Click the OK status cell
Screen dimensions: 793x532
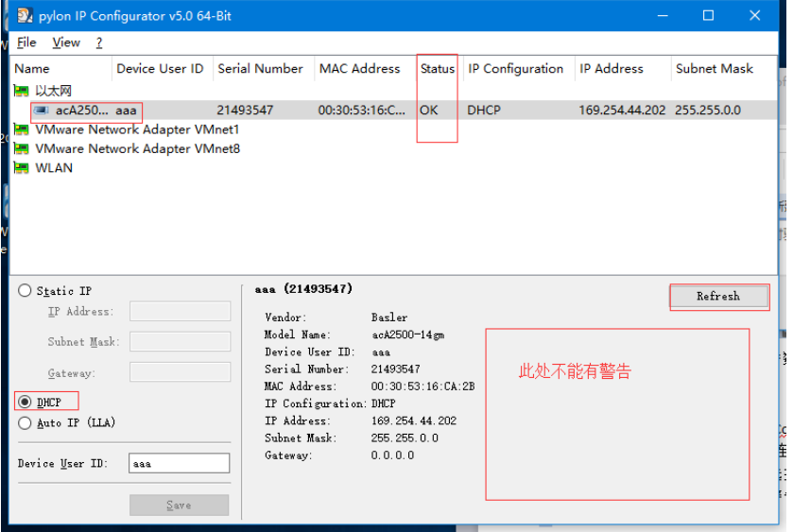click(x=428, y=111)
